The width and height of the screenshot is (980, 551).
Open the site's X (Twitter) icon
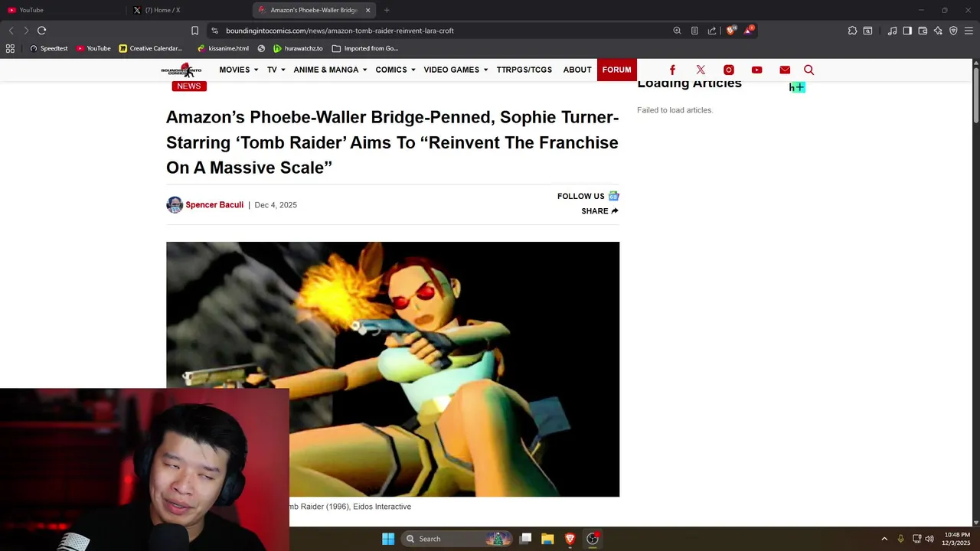[x=701, y=70]
